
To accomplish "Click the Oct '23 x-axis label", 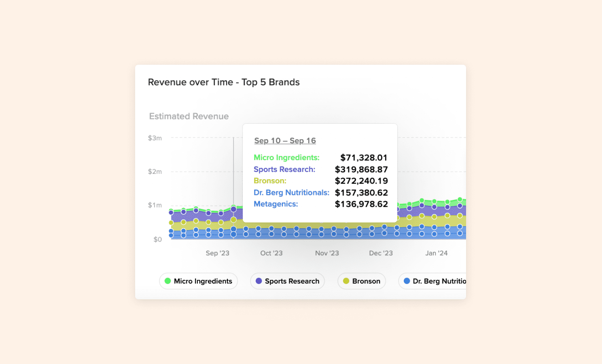I will point(271,253).
